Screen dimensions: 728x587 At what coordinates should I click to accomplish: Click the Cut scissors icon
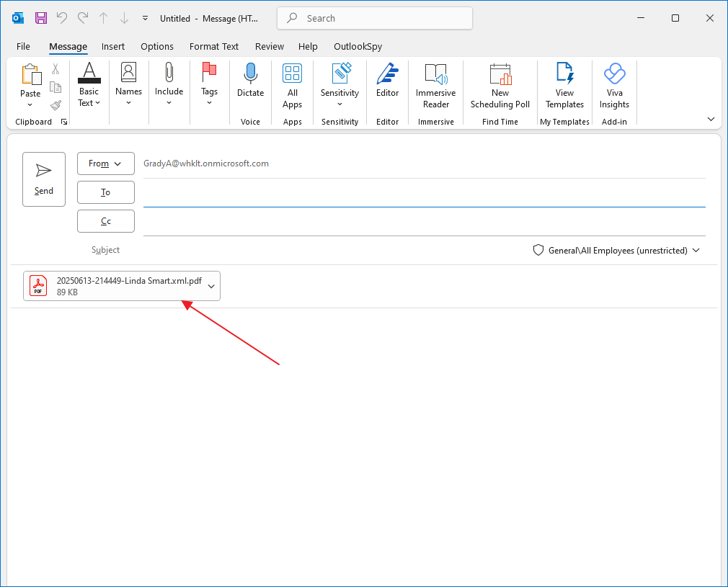pyautogui.click(x=56, y=69)
